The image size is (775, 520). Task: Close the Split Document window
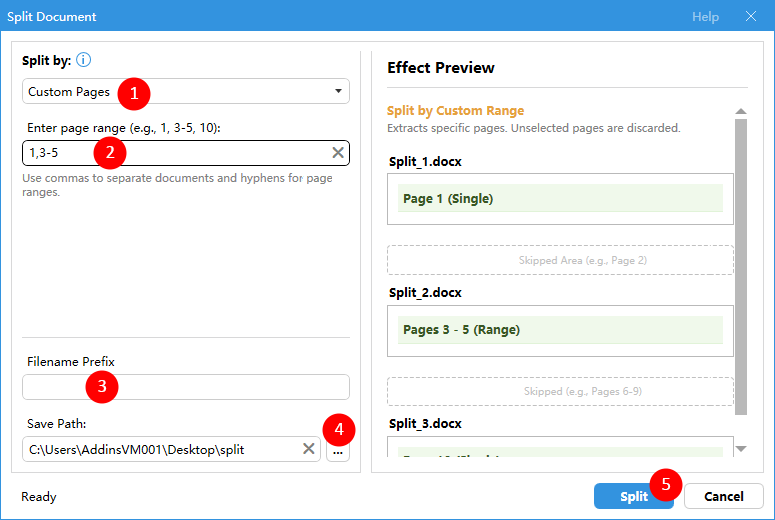[x=751, y=16]
